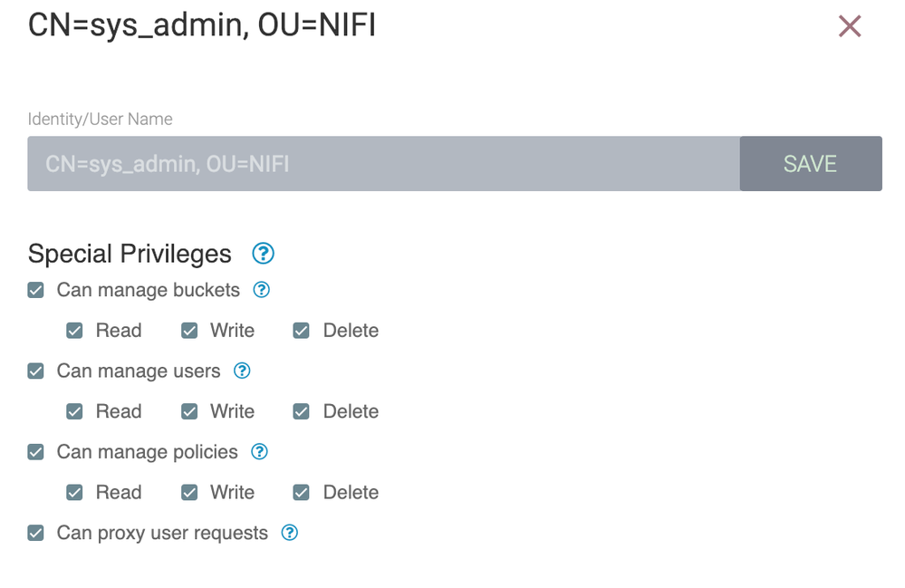
Task: Uncheck the Can proxy user requests checkbox
Action: (35, 533)
